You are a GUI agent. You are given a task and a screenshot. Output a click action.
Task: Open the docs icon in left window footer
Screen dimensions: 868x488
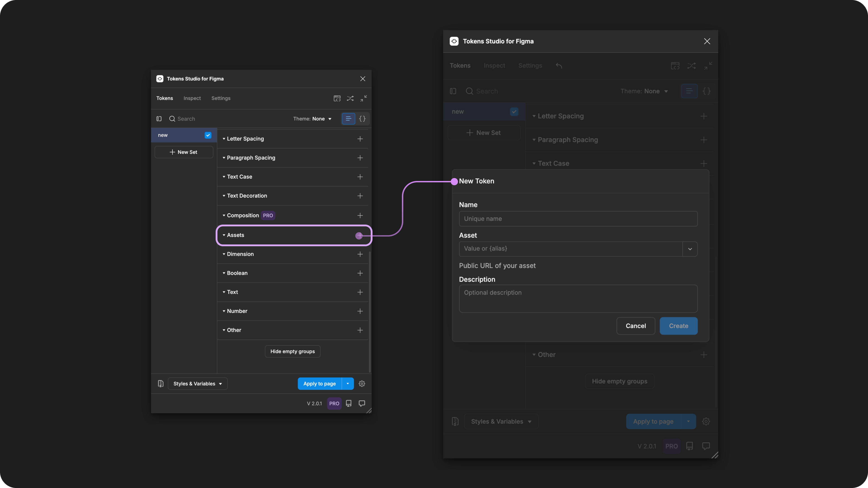[349, 404]
